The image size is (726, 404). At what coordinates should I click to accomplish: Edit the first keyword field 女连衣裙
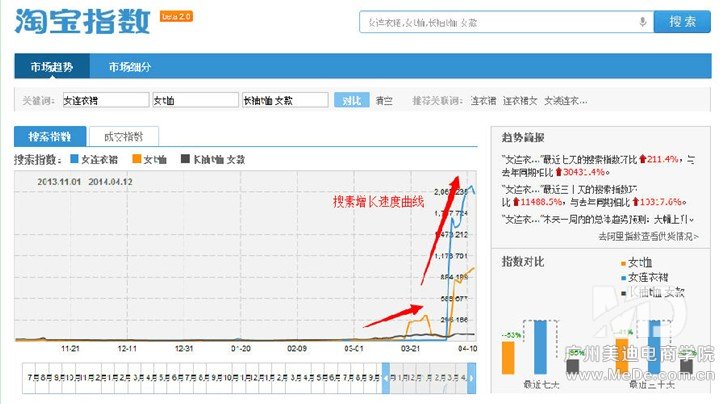(x=106, y=100)
